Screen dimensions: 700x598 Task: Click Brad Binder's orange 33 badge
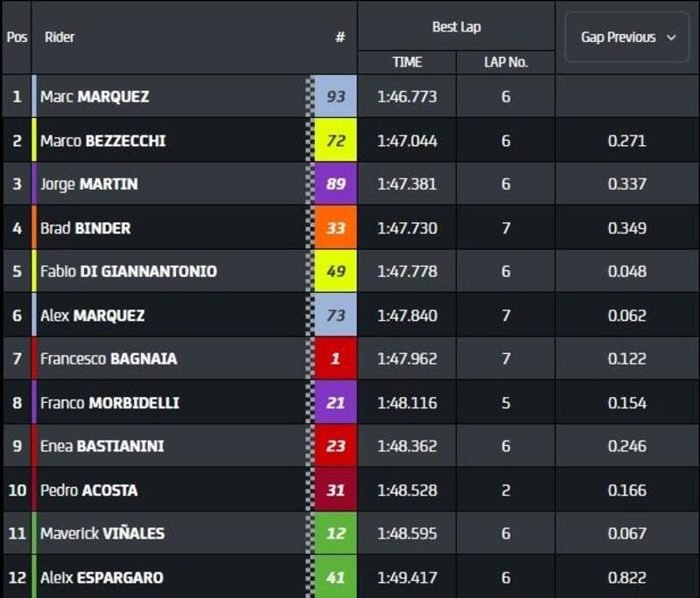coord(335,227)
